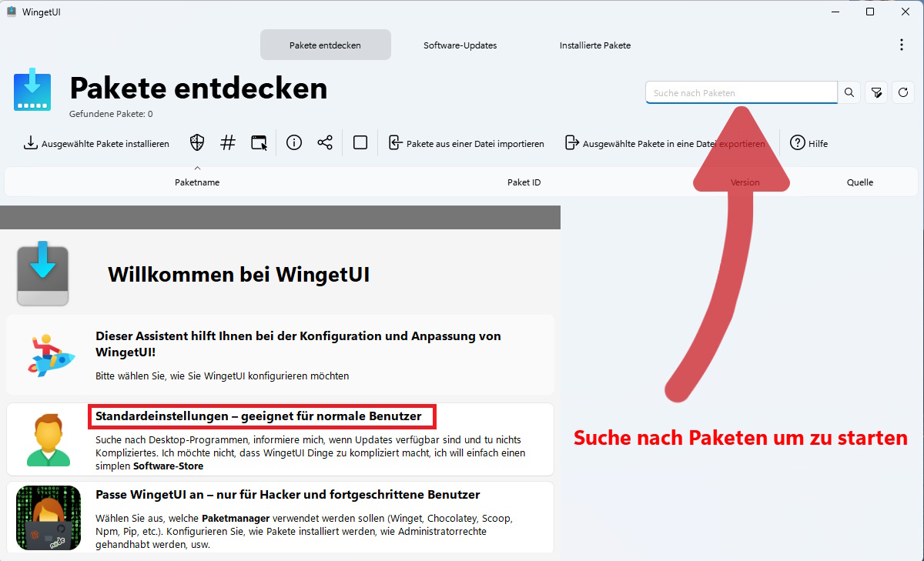Viewport: 924px width, 561px height.
Task: Choose Passe WingetUI an for advanced users
Action: pos(280,517)
